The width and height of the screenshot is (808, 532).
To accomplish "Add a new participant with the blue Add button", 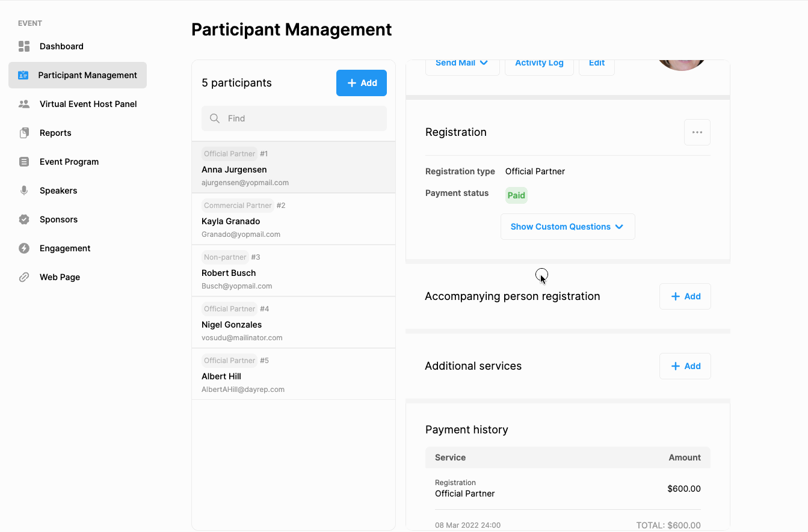I will point(361,83).
